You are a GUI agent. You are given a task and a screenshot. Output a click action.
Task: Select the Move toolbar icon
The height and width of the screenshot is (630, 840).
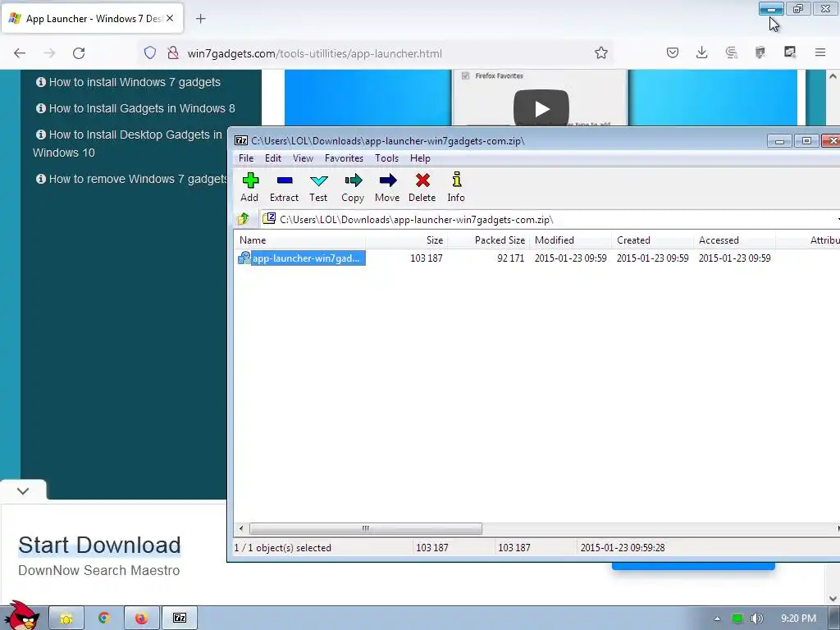click(387, 187)
